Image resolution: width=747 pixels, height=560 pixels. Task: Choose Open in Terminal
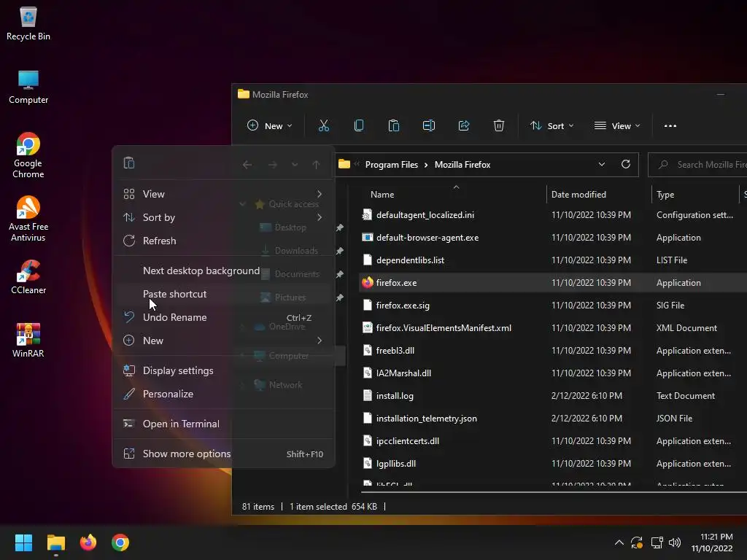click(x=223, y=424)
